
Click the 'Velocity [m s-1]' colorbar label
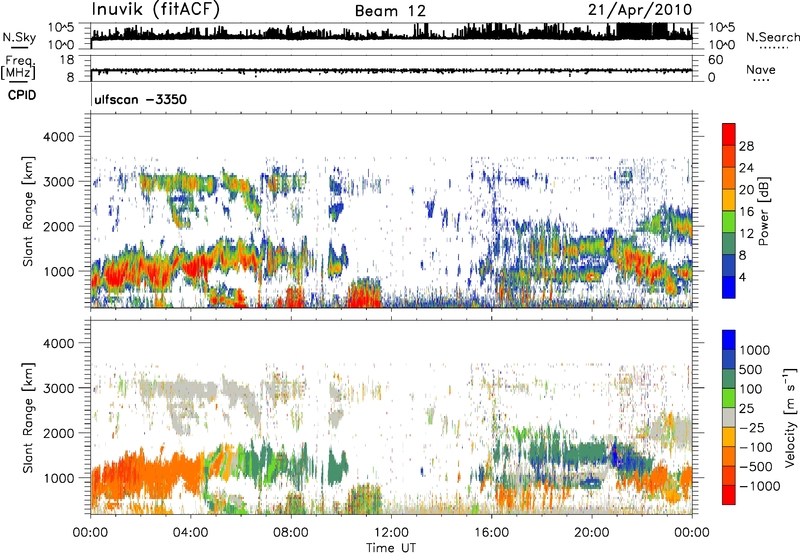pyautogui.click(x=790, y=417)
